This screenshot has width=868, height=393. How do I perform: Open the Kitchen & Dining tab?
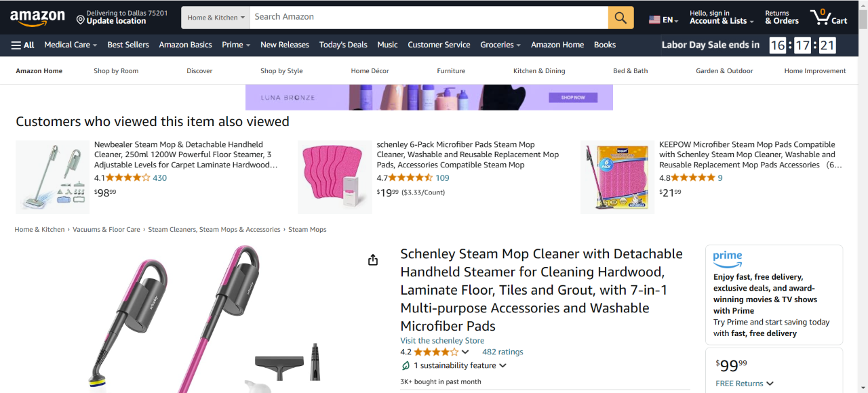coord(539,71)
